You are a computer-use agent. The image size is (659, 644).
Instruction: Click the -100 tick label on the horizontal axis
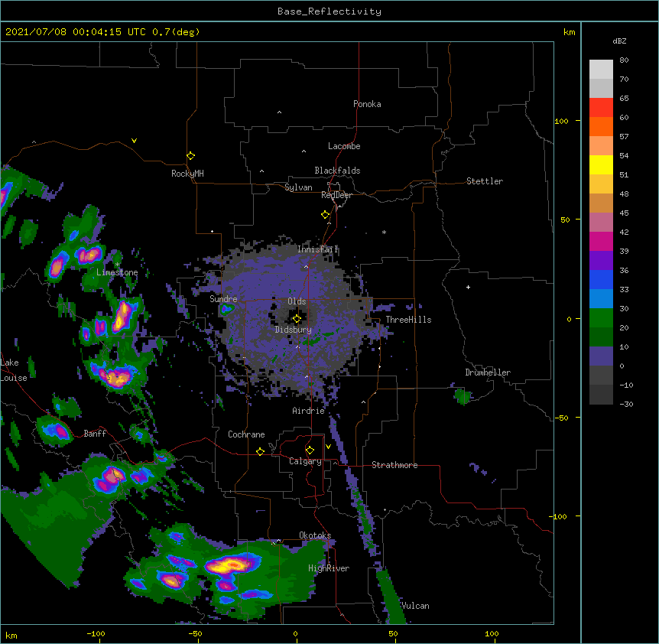tap(96, 633)
